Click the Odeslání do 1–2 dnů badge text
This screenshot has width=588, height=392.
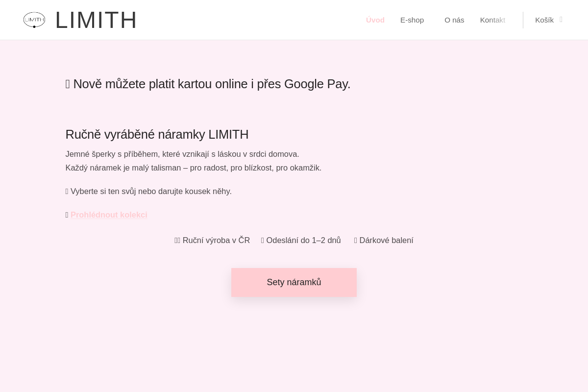(x=303, y=240)
